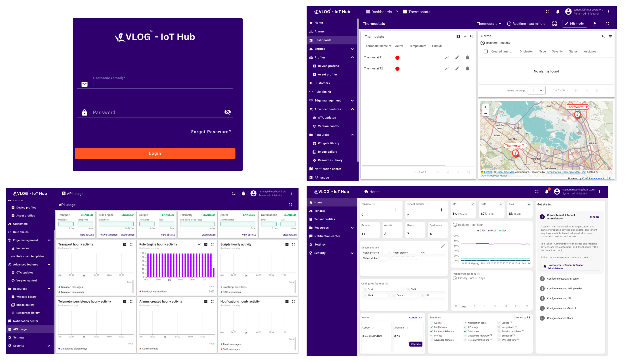Image resolution: width=644 pixels, height=362 pixels.
Task: Open bar chart icon on Transport hourly activity
Action: pos(125,244)
